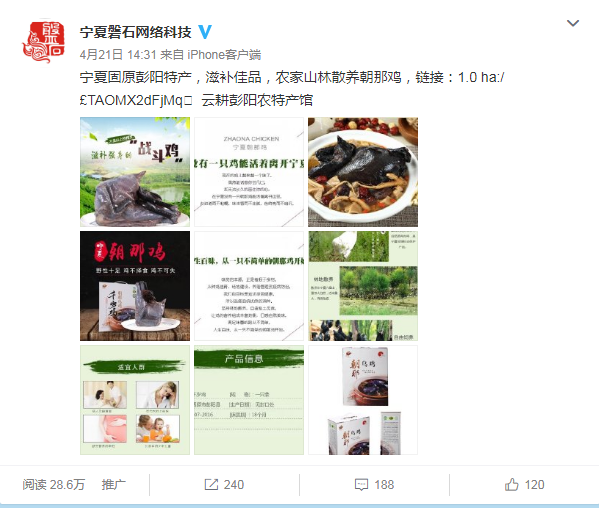Image resolution: width=599 pixels, height=508 pixels.
Task: Click the 宁夏磐石 red seal avatar
Action: point(44,42)
